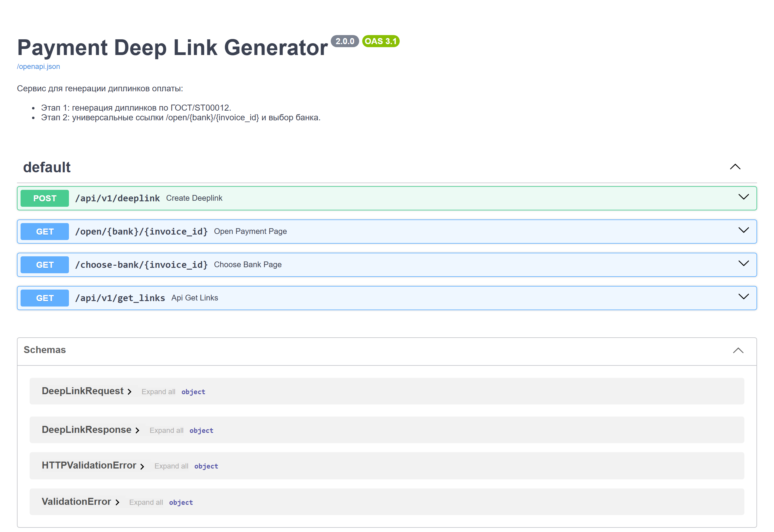Open the /api/v1/deeplink endpoint path

[117, 198]
